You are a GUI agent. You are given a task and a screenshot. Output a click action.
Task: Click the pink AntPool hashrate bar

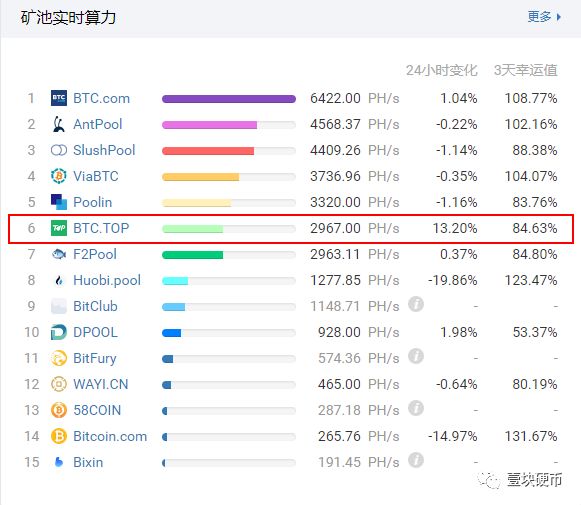pos(210,125)
